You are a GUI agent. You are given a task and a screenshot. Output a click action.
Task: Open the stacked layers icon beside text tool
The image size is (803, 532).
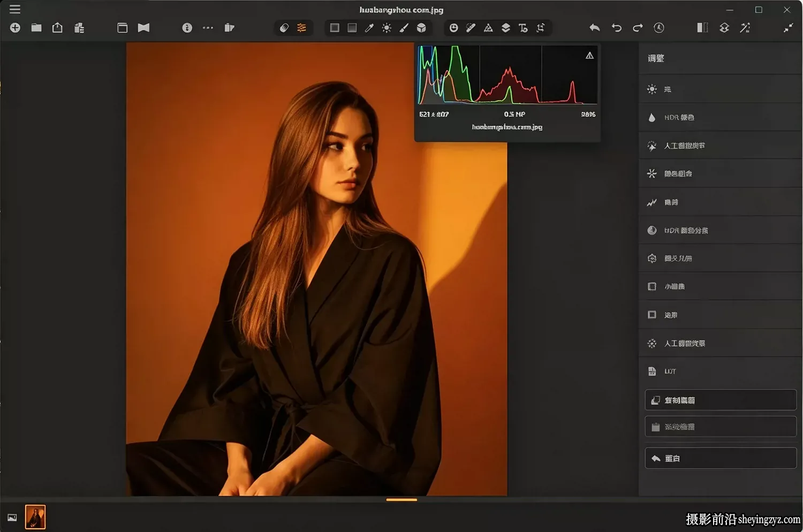(506, 28)
